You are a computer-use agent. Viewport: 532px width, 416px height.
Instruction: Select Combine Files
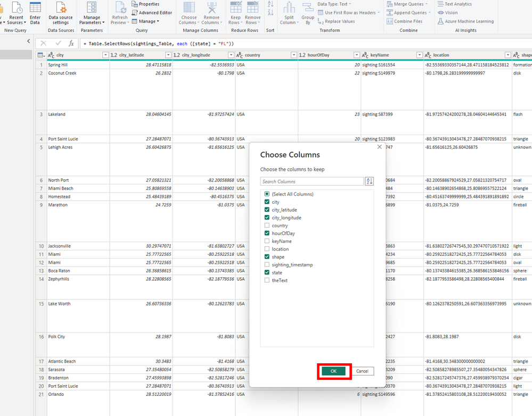click(x=404, y=21)
